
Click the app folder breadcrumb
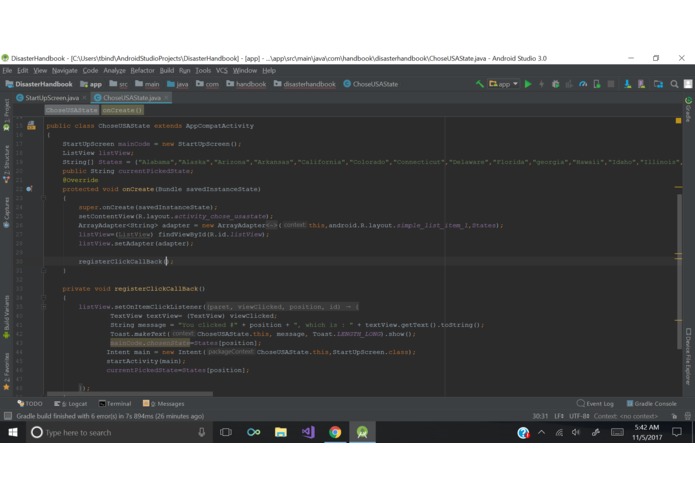tap(91, 84)
